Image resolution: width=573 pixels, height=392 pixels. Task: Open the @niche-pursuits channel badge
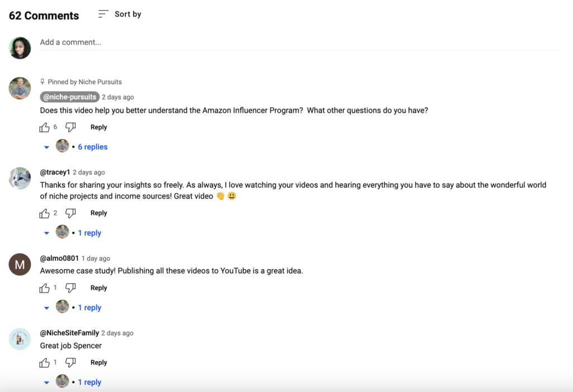(x=69, y=97)
